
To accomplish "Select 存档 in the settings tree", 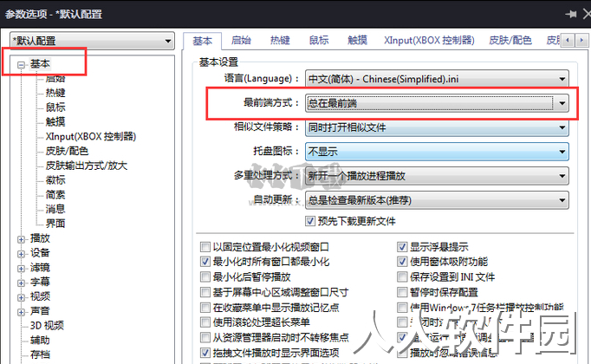I will [40, 354].
